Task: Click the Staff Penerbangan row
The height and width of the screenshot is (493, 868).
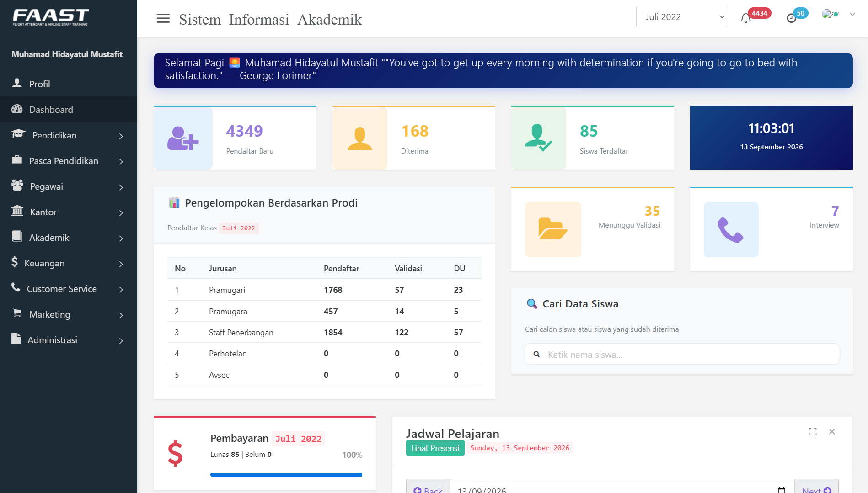Action: (324, 332)
